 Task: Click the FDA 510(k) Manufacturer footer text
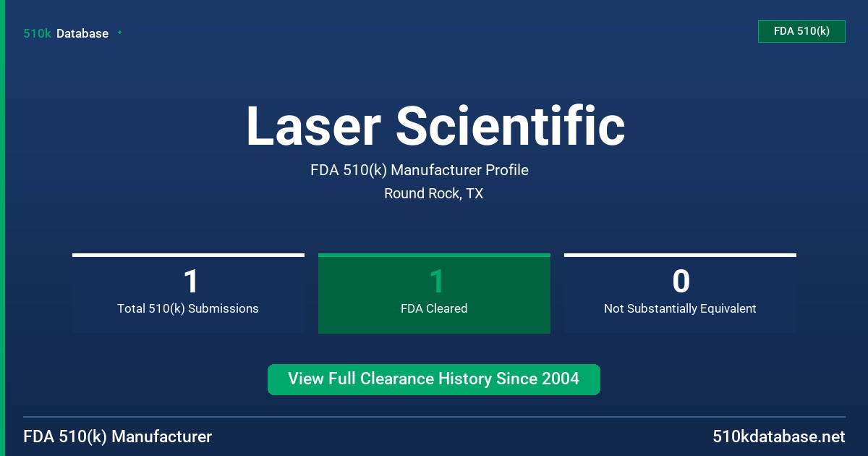tap(118, 436)
